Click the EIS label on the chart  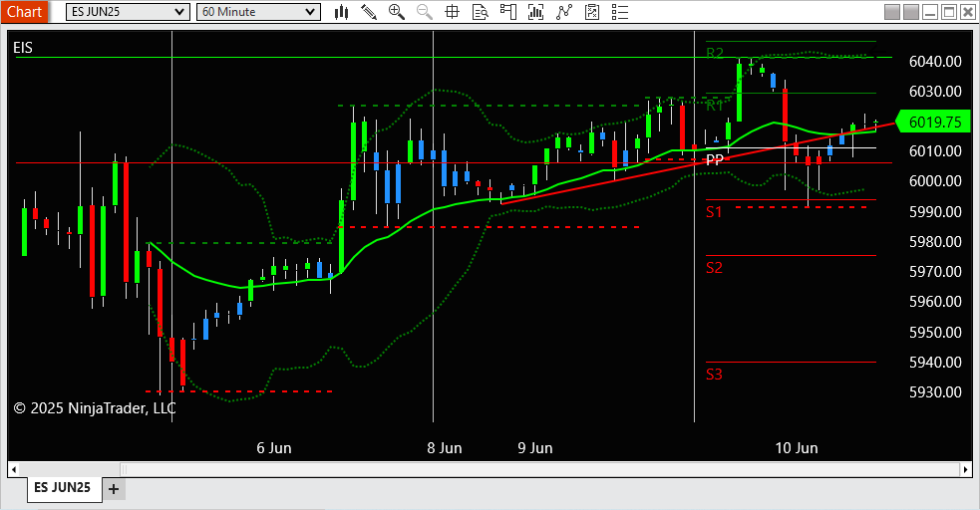[x=23, y=48]
